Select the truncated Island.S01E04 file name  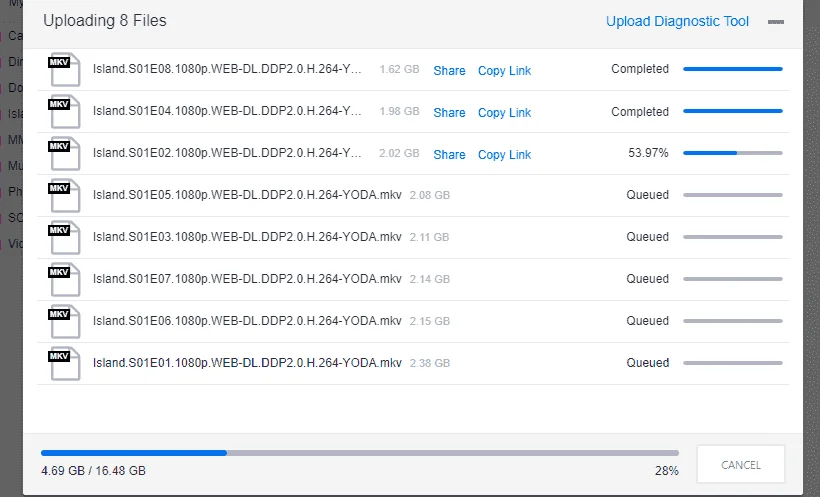click(227, 111)
